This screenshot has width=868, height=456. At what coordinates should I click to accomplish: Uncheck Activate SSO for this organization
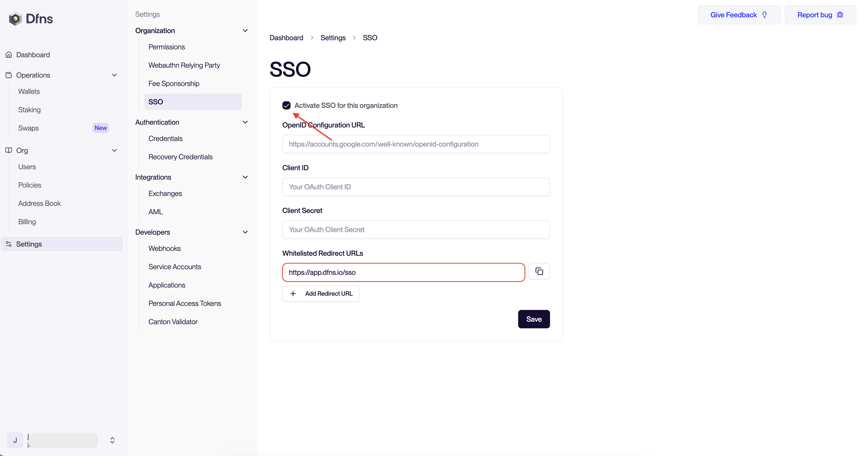(286, 106)
